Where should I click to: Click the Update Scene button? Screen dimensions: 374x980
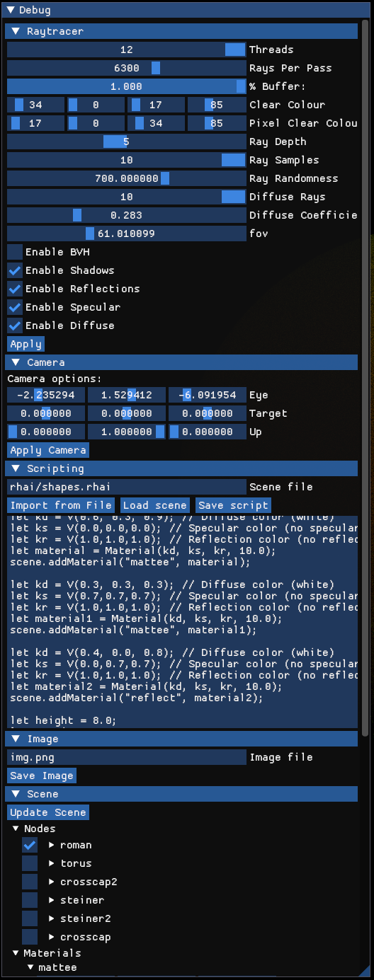click(48, 812)
